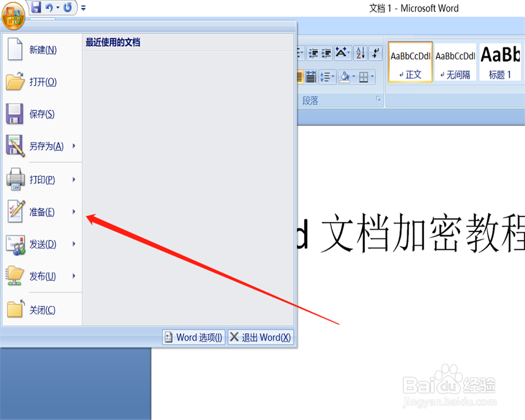Click the Decrease Indent icon
The height and width of the screenshot is (420, 525).
tap(313, 53)
